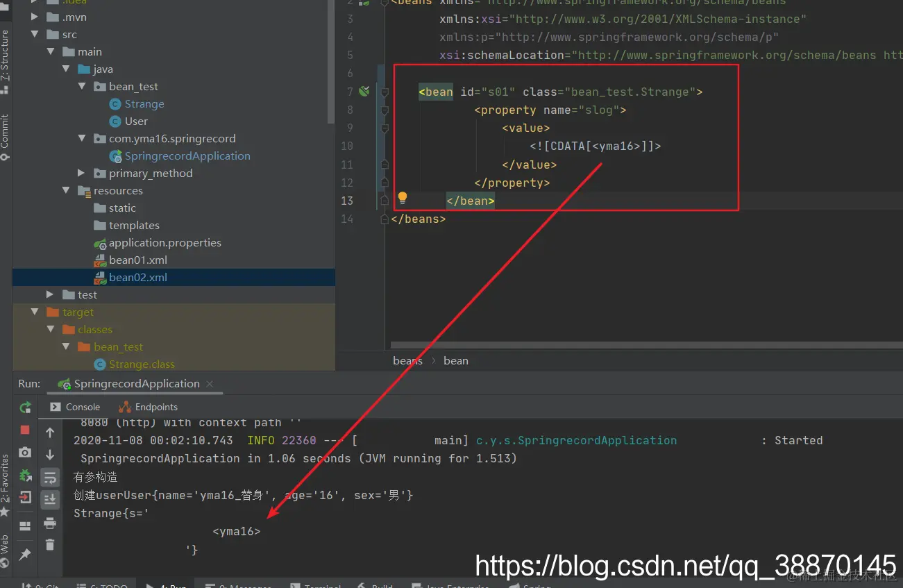Collapse the resources folder arrow

66,190
